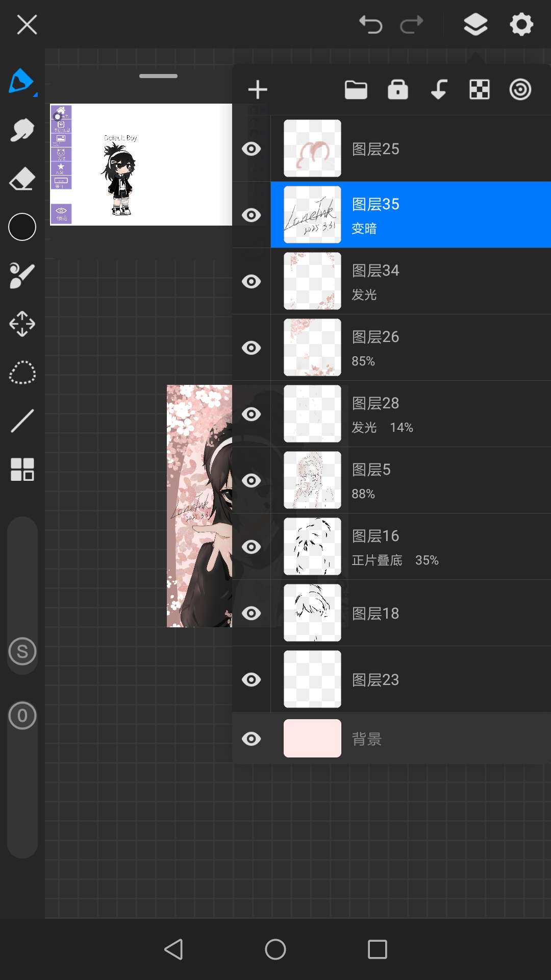Toggle visibility of layer 图层26
Image resolution: width=551 pixels, height=980 pixels.
point(251,348)
